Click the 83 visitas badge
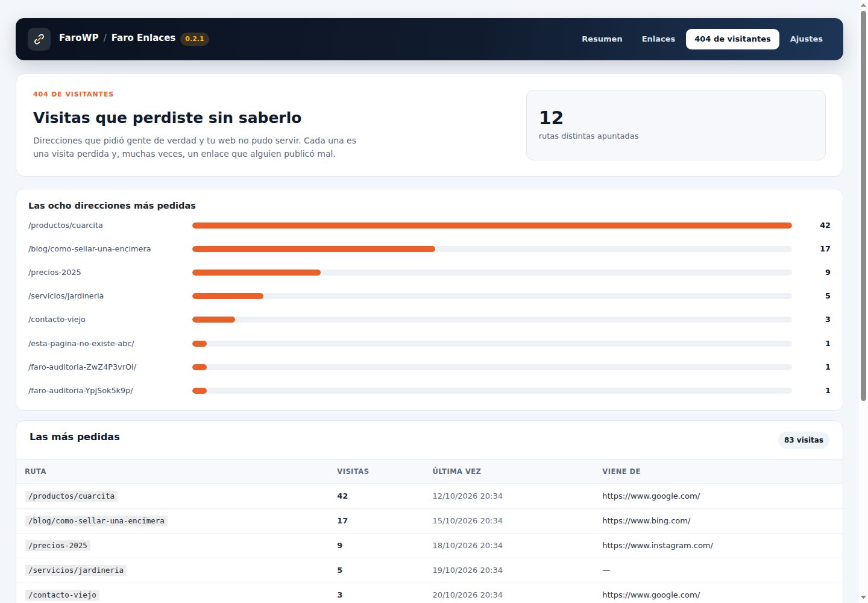 (804, 440)
